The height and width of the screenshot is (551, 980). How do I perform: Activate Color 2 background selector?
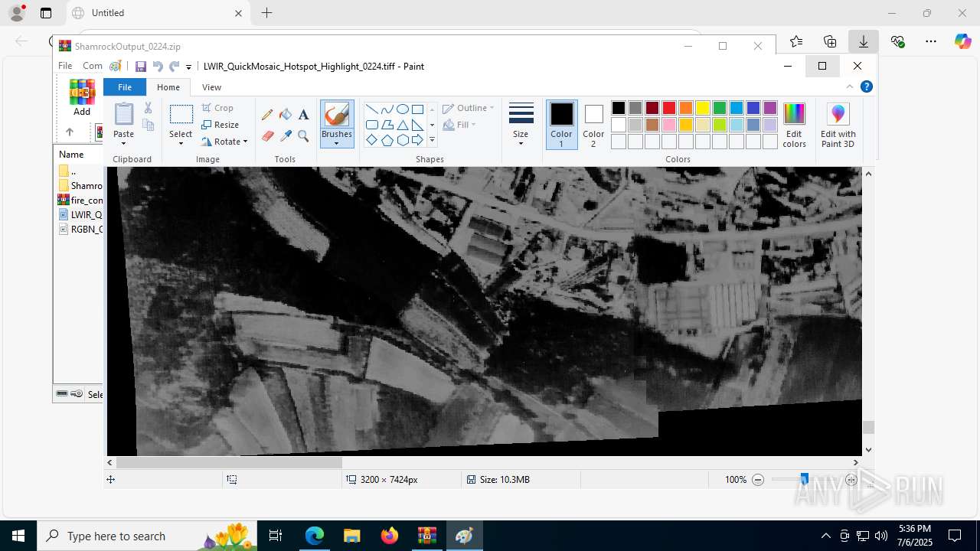tap(593, 124)
